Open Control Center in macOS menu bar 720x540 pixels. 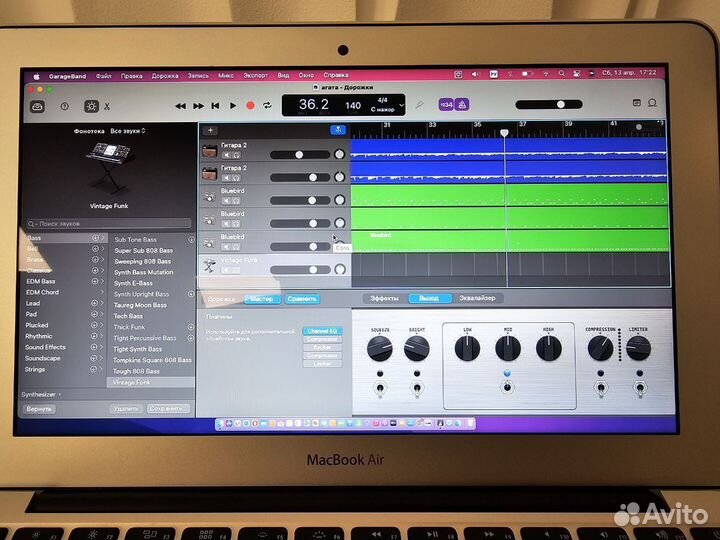[x=577, y=73]
